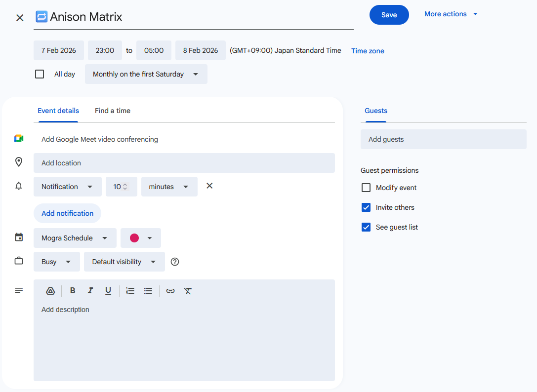Image resolution: width=537 pixels, height=392 pixels.
Task: Tick the All day checkbox
Action: click(x=40, y=74)
